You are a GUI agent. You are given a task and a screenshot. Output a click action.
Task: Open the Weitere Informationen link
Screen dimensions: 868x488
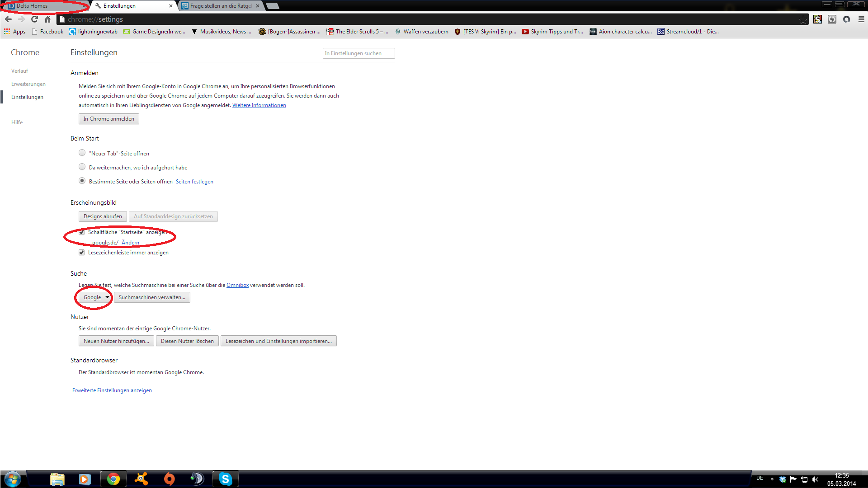coord(259,105)
